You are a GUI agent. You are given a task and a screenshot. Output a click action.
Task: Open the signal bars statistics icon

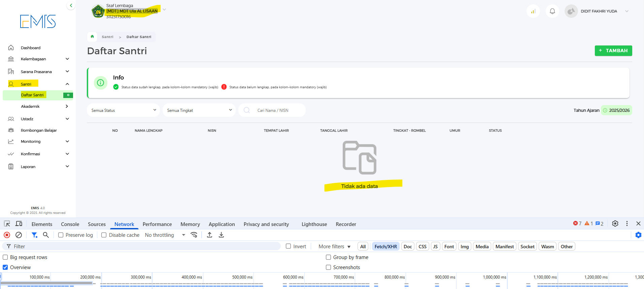(533, 11)
